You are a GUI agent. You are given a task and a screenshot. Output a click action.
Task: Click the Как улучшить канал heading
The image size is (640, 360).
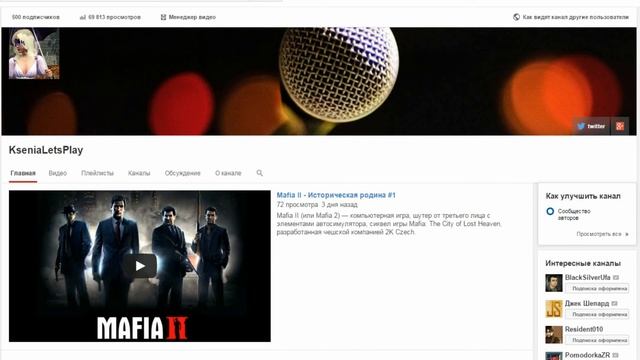(x=583, y=196)
